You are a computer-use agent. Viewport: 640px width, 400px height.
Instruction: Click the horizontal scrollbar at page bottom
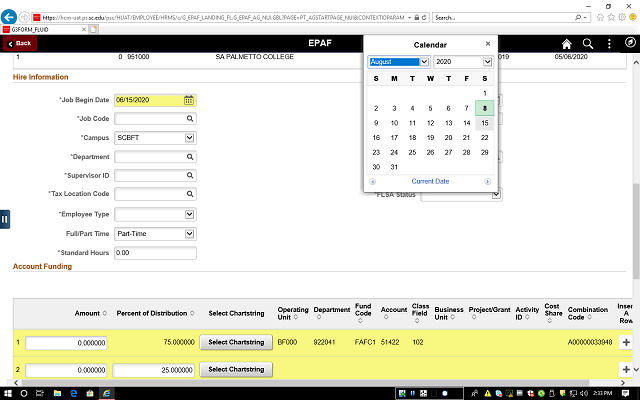click(x=305, y=383)
